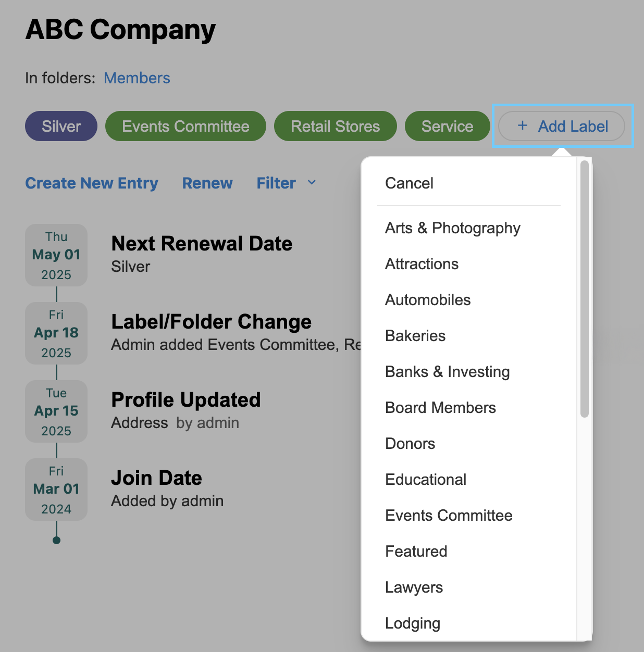Select Banks & Investing label option
This screenshot has width=644, height=652.
(447, 372)
